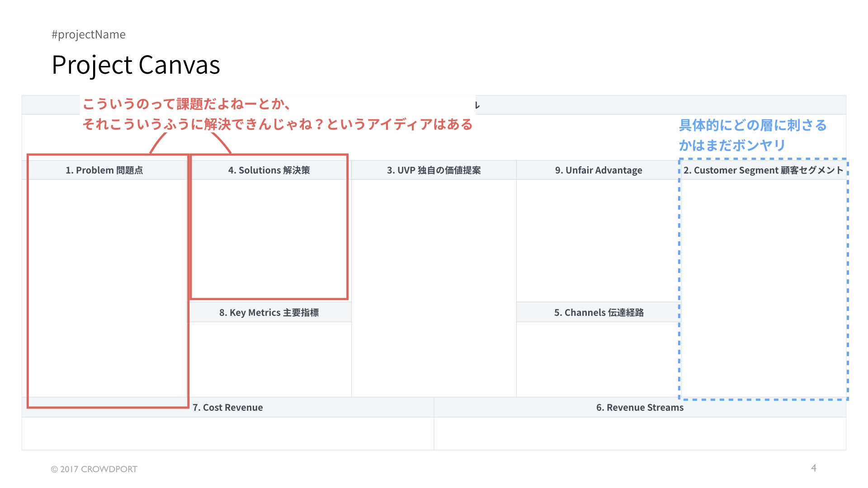This screenshot has width=868, height=488.
Task: Click the empty cell under '6. Revenue Streams'
Action: (640, 433)
